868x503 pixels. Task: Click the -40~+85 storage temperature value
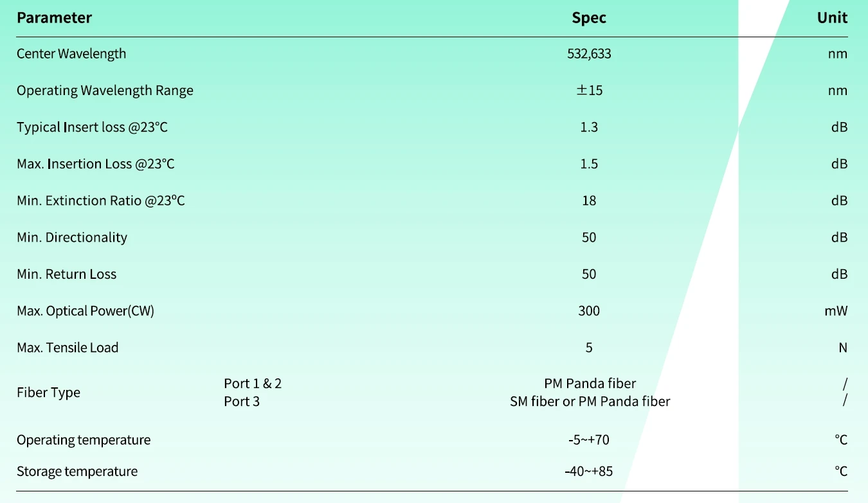point(589,472)
